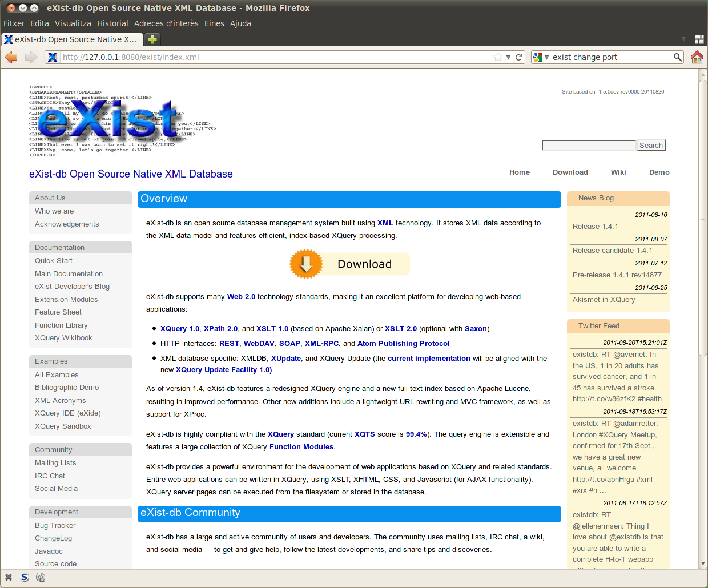708x588 pixels.
Task: Close the add-on bar with the X icon
Action: point(9,577)
